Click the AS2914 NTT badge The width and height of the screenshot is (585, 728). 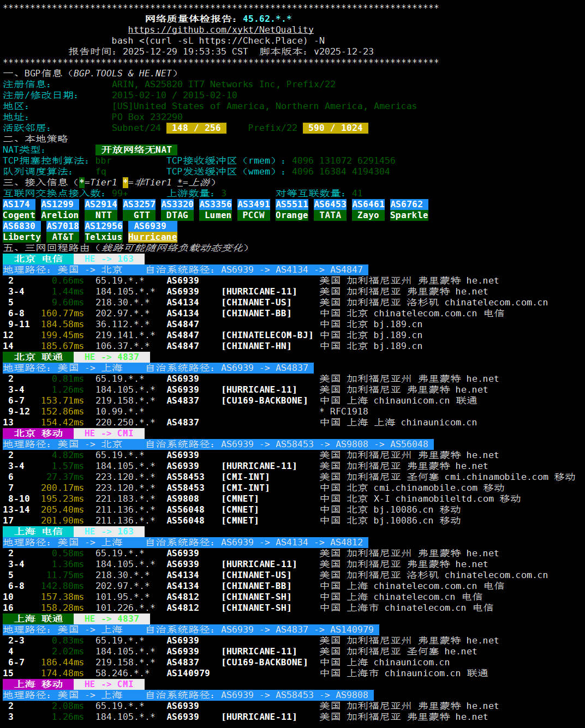click(x=101, y=210)
